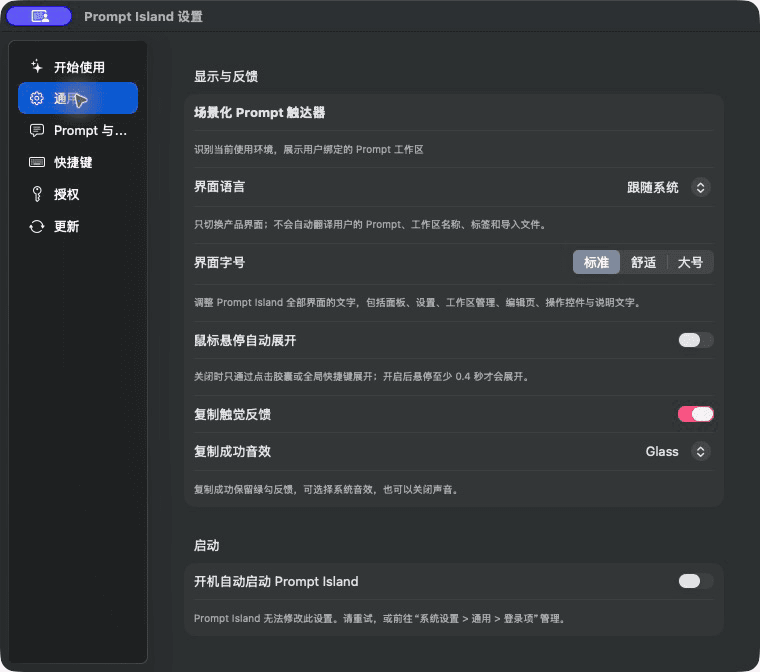Click the 场景化 Prompt 触达器 heading
The image size is (760, 672).
pos(259,112)
